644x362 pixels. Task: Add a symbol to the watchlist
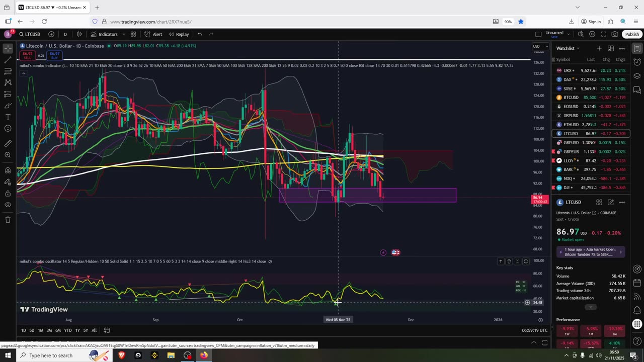pyautogui.click(x=599, y=48)
